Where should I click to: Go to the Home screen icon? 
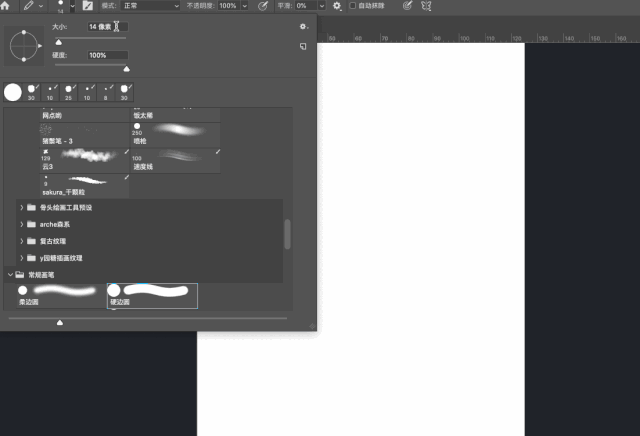pos(5,6)
